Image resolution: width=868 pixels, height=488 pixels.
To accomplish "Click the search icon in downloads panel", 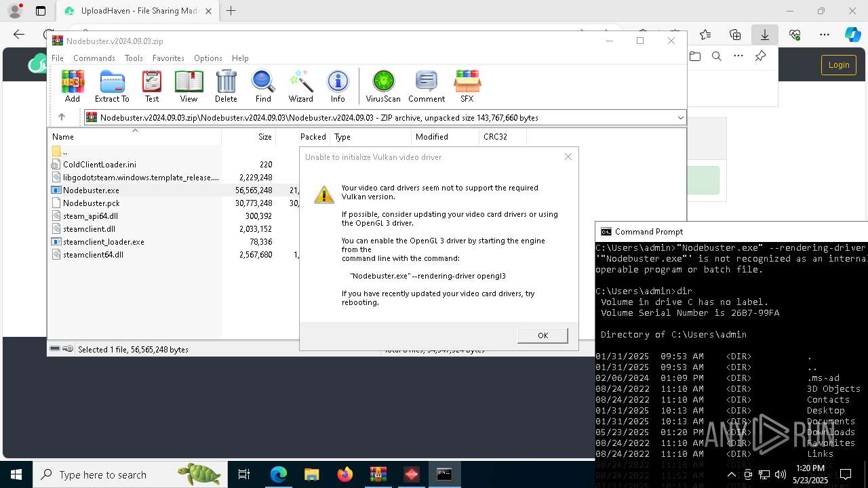I will coord(717,56).
